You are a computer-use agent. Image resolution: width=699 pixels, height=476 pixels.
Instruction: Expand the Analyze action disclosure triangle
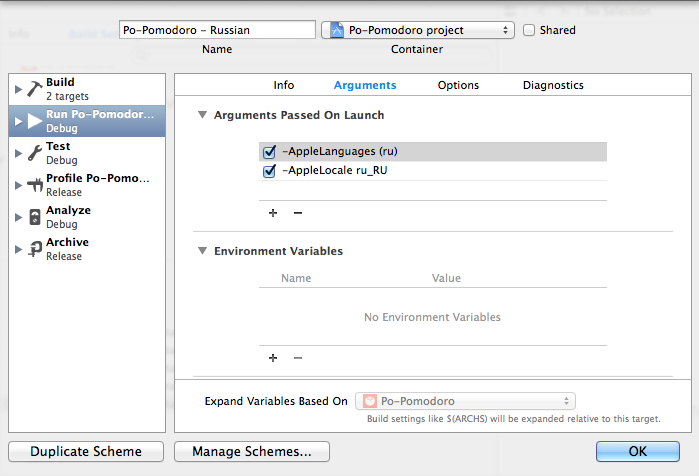18,217
